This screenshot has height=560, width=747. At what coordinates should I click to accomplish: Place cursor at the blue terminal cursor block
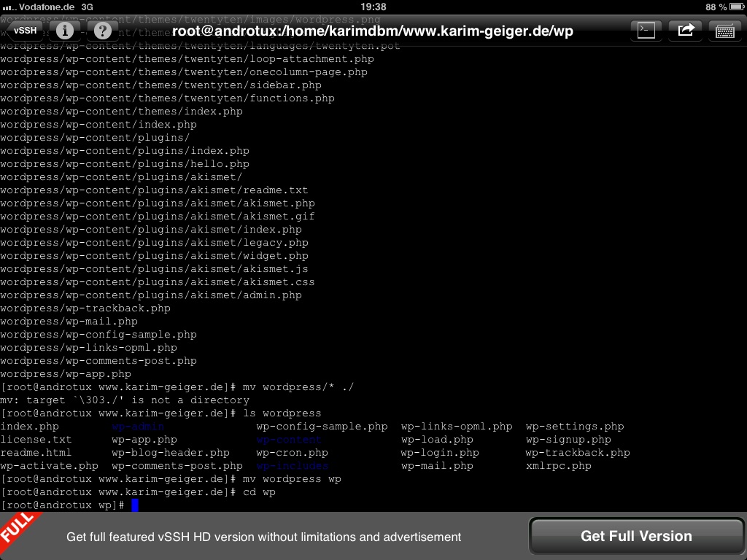coord(135,505)
